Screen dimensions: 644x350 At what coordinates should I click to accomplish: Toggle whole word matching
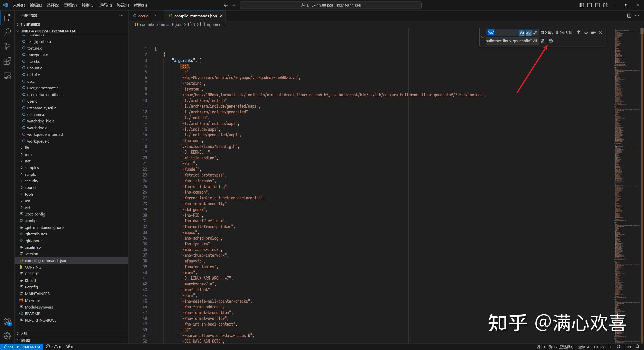tap(529, 32)
